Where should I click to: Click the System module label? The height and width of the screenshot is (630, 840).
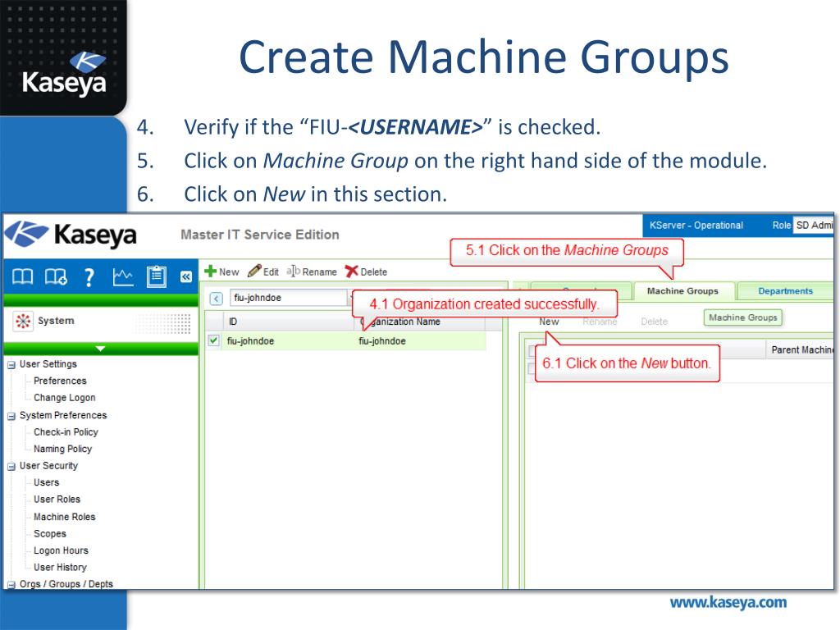56,321
